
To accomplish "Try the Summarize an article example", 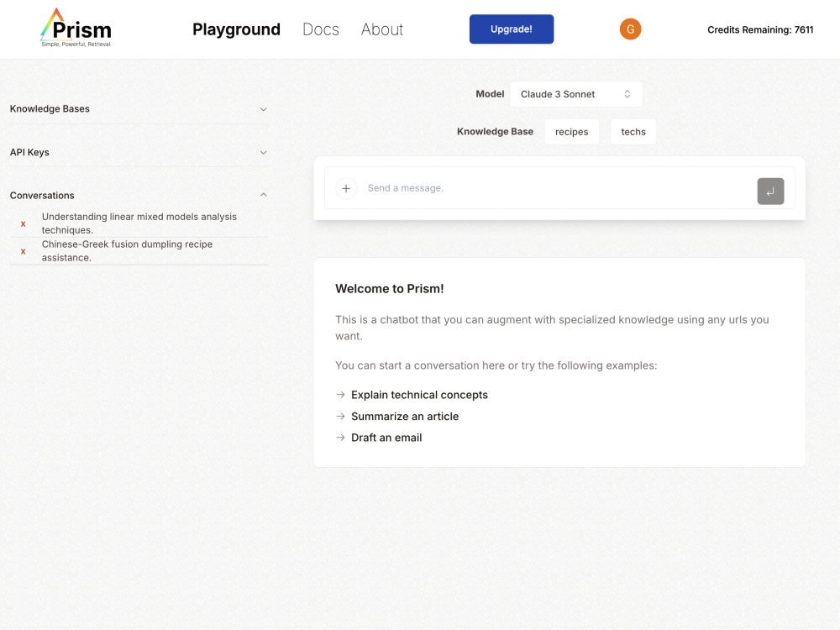I will click(405, 417).
